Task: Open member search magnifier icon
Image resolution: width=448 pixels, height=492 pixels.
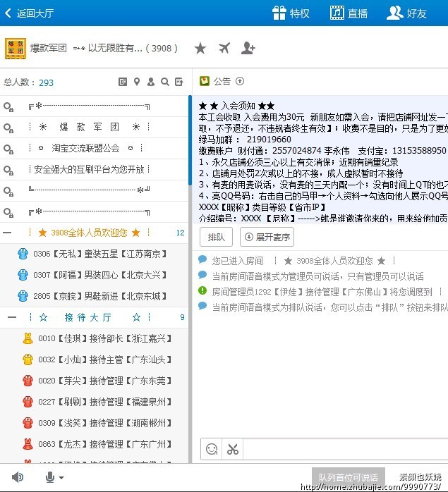Action: [165, 82]
